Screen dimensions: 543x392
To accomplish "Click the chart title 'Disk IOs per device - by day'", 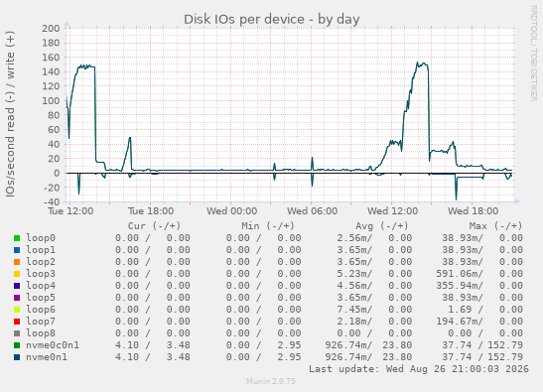I will 272,20.
